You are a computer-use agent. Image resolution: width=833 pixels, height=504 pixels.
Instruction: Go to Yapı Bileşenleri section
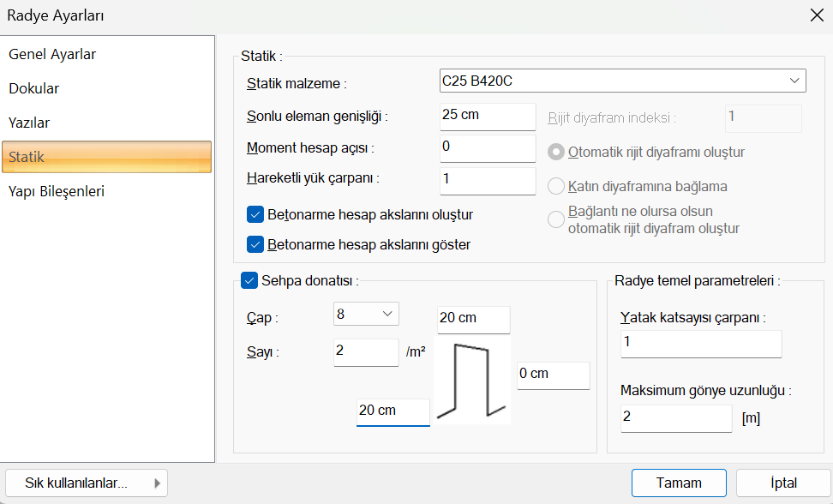[x=57, y=191]
